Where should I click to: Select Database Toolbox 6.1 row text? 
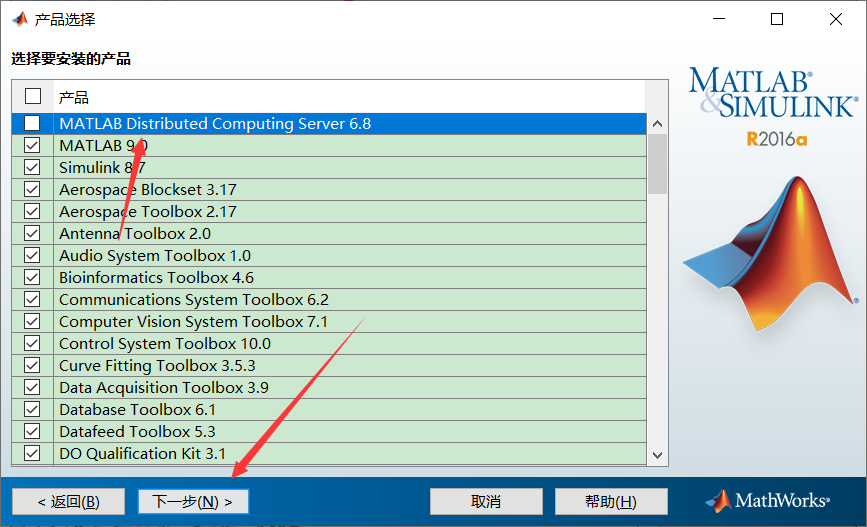click(x=137, y=409)
